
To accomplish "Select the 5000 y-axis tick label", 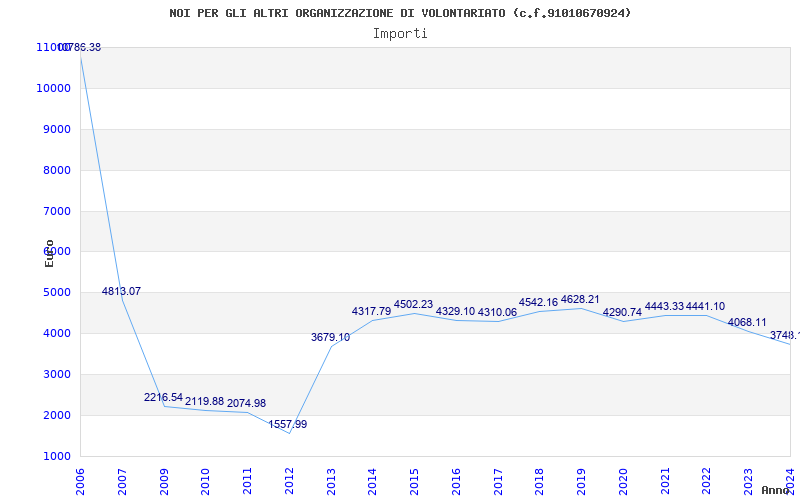I will (56, 292).
